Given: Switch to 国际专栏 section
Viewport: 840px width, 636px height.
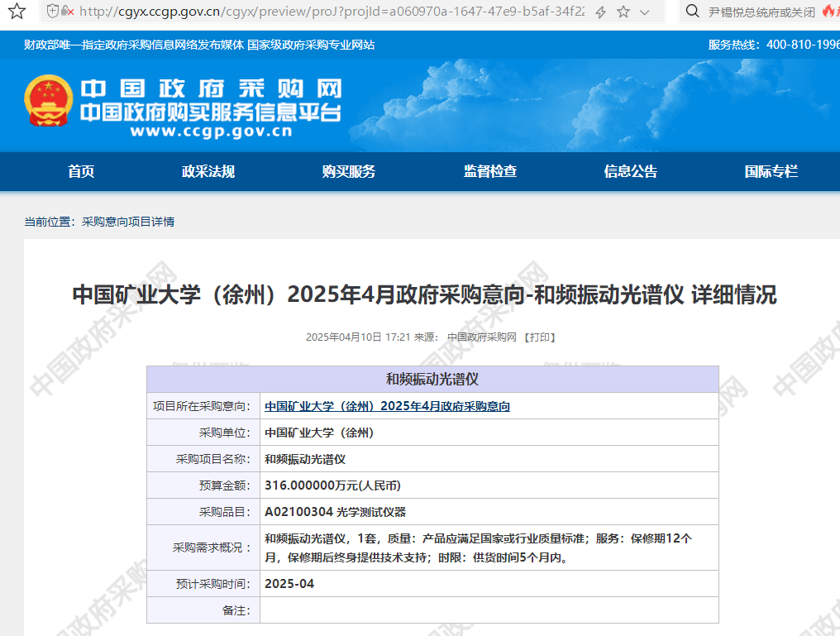Looking at the screenshot, I should (771, 171).
